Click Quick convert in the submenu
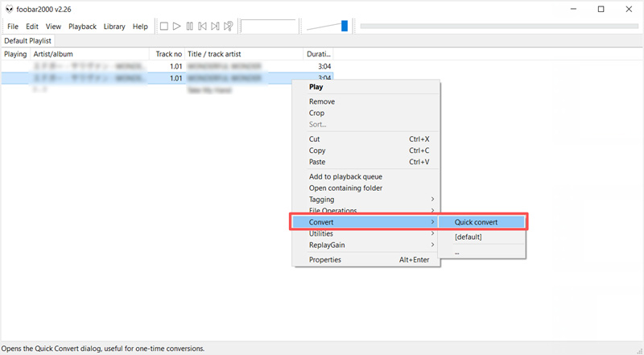The height and width of the screenshot is (355, 644). pyautogui.click(x=481, y=222)
